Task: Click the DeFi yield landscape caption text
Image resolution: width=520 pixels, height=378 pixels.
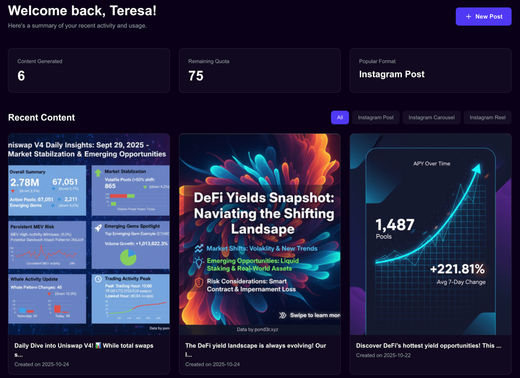Action: point(256,350)
